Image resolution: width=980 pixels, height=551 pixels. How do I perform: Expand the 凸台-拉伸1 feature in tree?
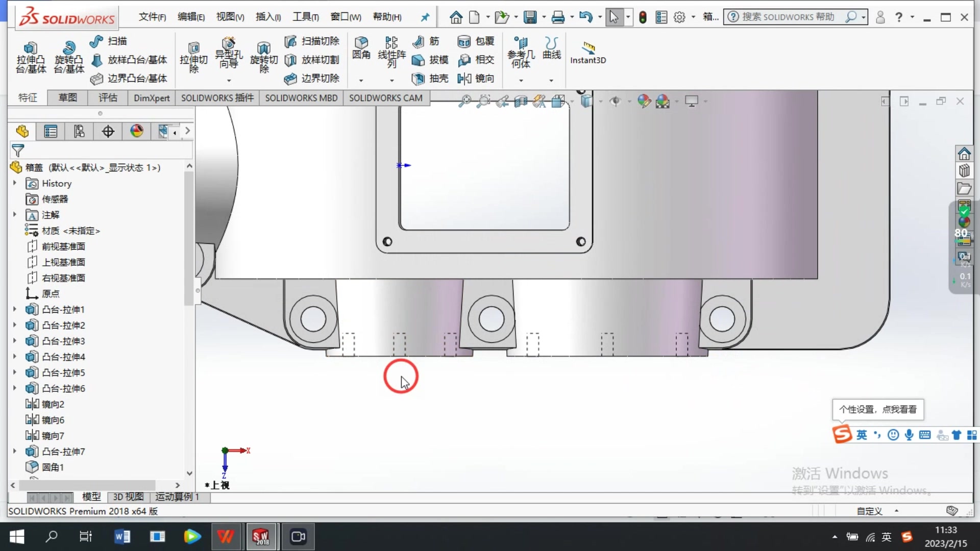(14, 309)
